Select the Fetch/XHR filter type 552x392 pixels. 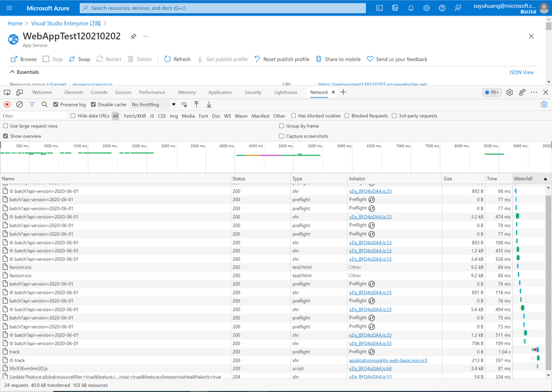(135, 116)
